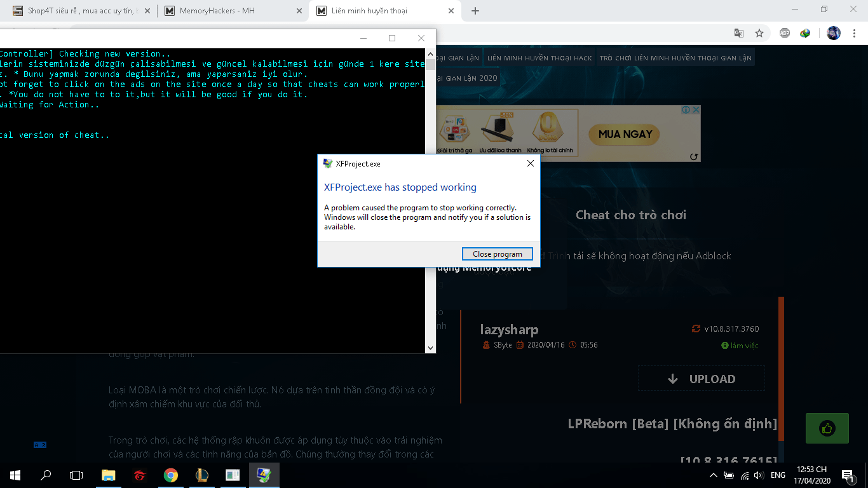
Task: Click the XFProject.exe has stopped working text
Action: click(400, 187)
